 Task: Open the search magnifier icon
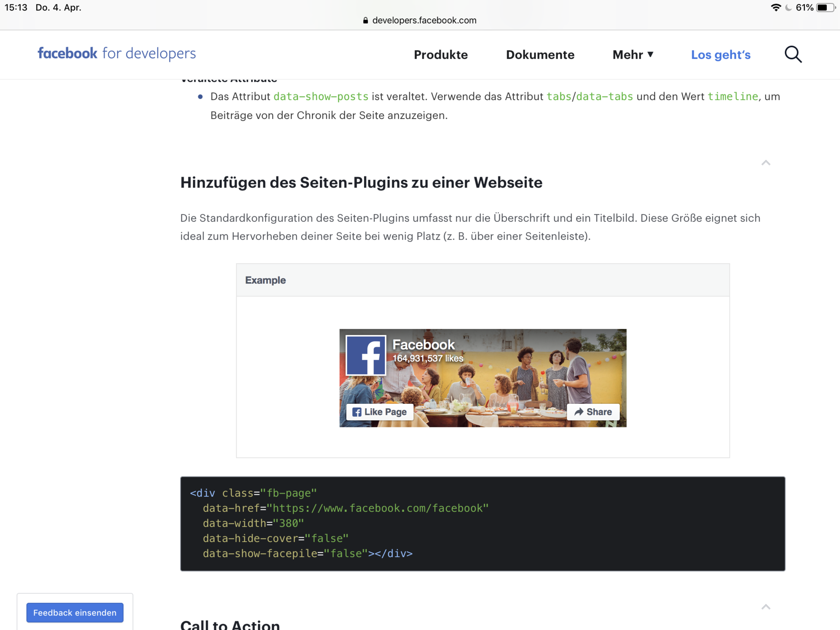(x=793, y=55)
